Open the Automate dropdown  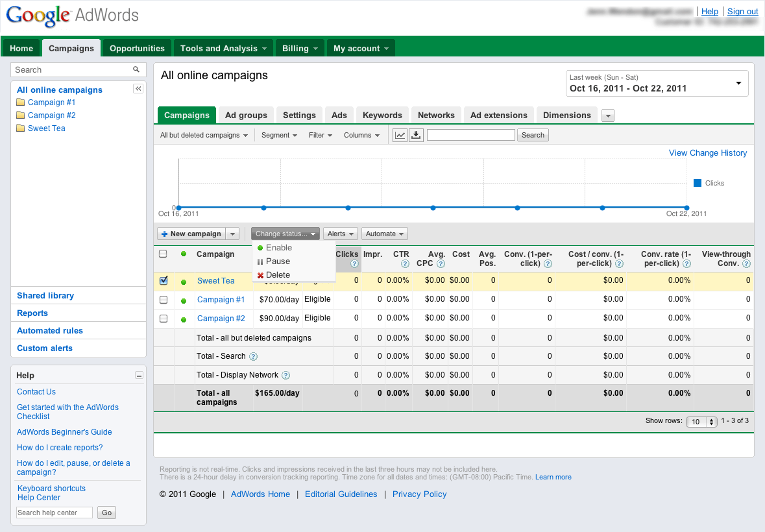point(385,234)
